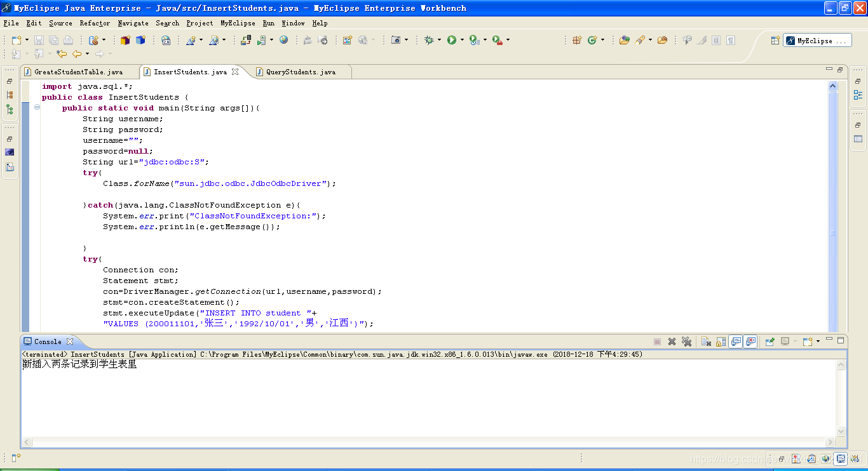
Task: Toggle Show Console on standard error change
Action: point(751,342)
